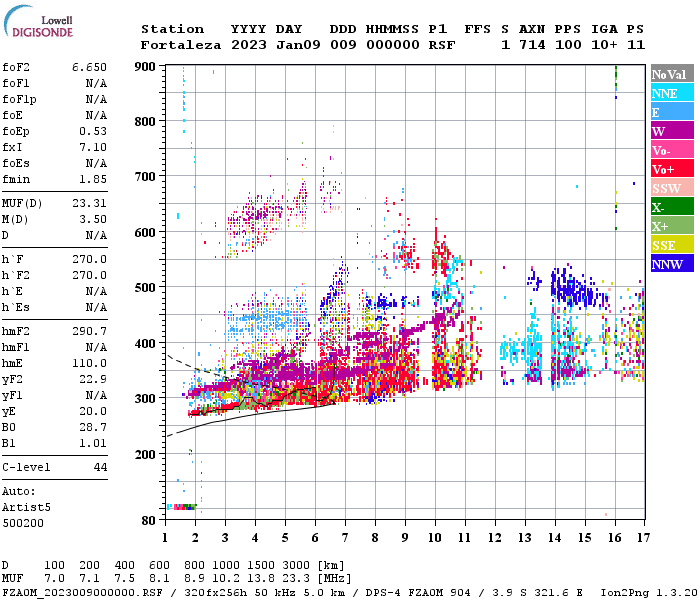This screenshot has height=600, width=700.
Task: Click the M(D) value 3.50
Action: click(x=93, y=219)
